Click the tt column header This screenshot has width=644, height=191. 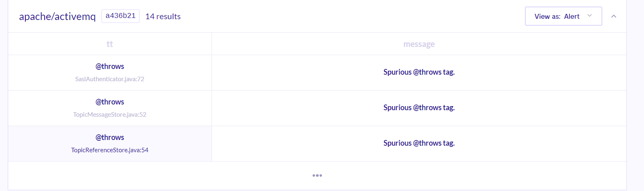pos(110,44)
